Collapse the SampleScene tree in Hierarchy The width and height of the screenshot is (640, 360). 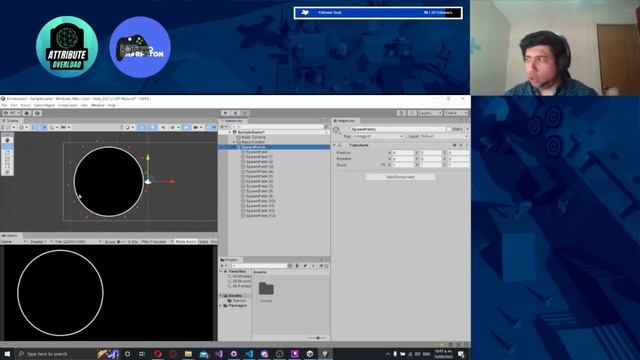[230, 132]
